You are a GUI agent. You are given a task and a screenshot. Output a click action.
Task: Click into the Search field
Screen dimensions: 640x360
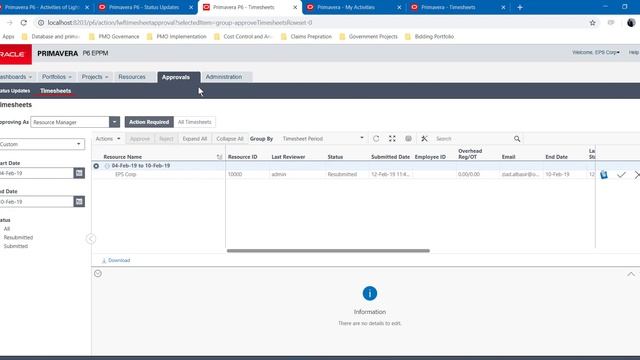473,139
